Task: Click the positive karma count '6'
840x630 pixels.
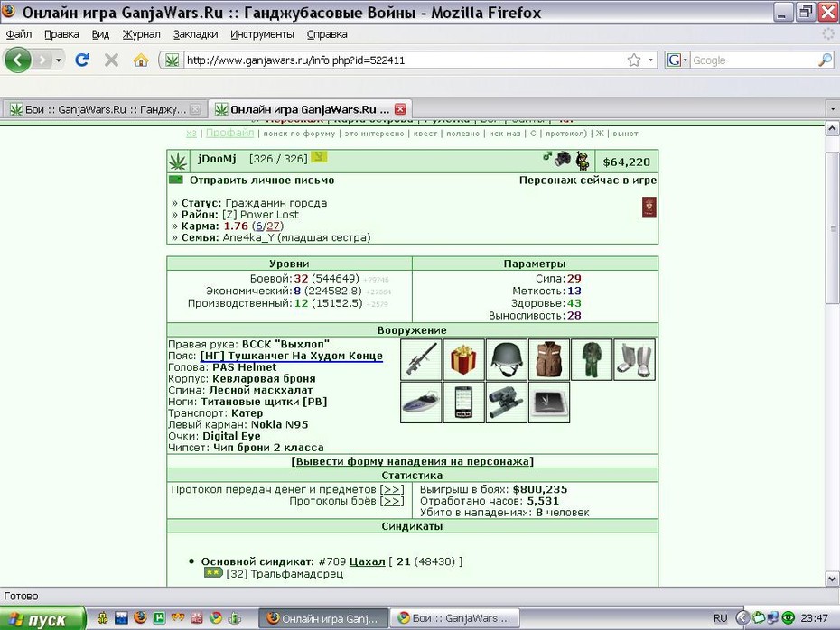Action: (x=258, y=226)
